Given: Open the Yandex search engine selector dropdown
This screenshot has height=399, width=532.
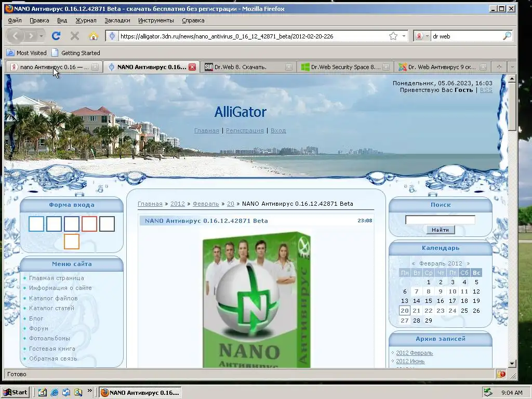Looking at the screenshot, I should pyautogui.click(x=422, y=36).
